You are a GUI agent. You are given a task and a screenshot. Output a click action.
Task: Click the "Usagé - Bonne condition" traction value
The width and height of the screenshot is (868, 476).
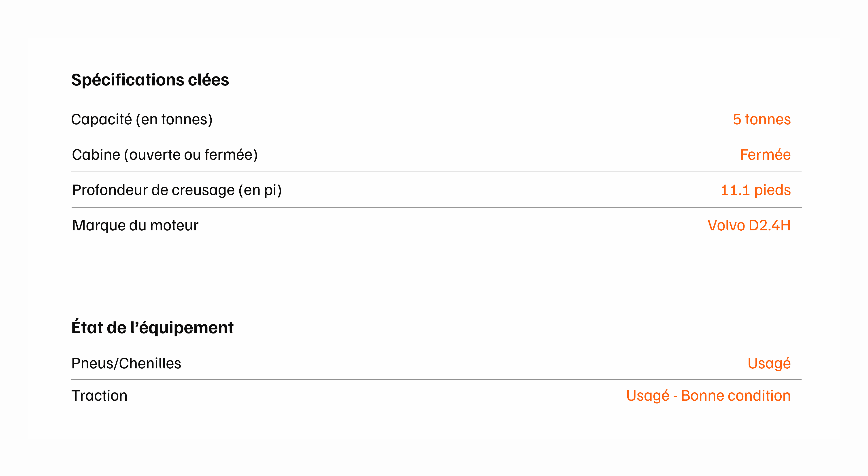click(x=708, y=395)
